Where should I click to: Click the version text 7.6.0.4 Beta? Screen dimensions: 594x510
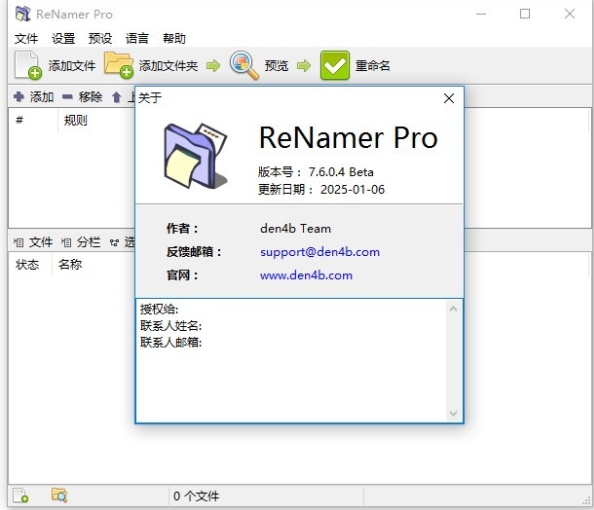[x=341, y=172]
